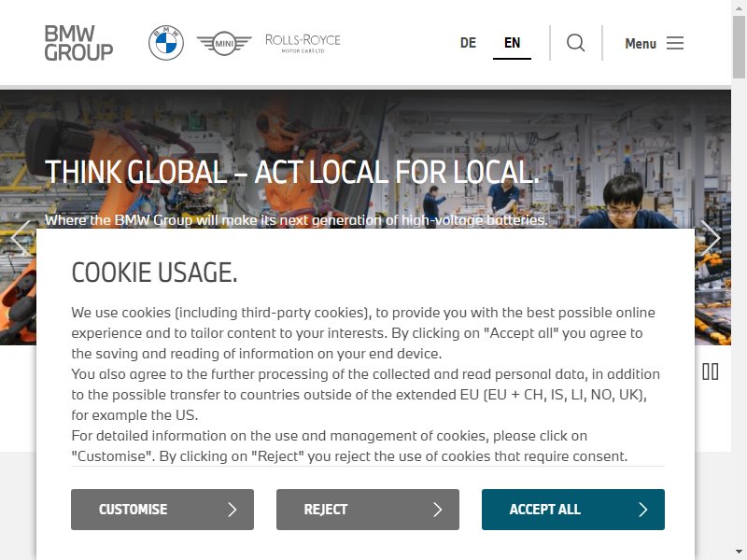Advance to next carousel slide arrow
747x560 pixels.
tap(711, 237)
